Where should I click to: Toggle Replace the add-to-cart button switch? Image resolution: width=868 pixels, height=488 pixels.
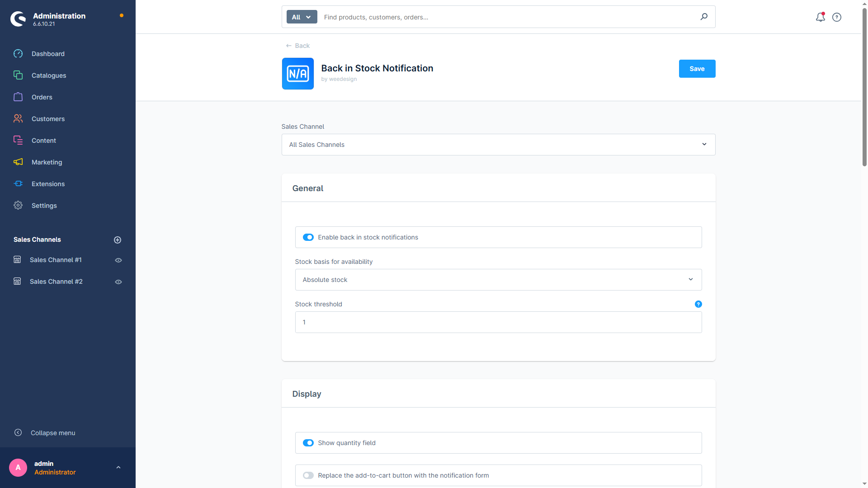coord(308,475)
